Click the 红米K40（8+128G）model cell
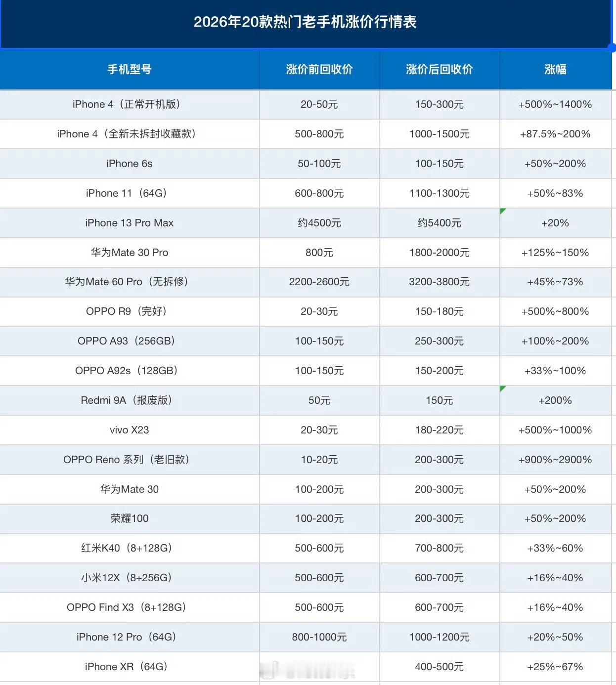616x685 pixels. coord(130,548)
